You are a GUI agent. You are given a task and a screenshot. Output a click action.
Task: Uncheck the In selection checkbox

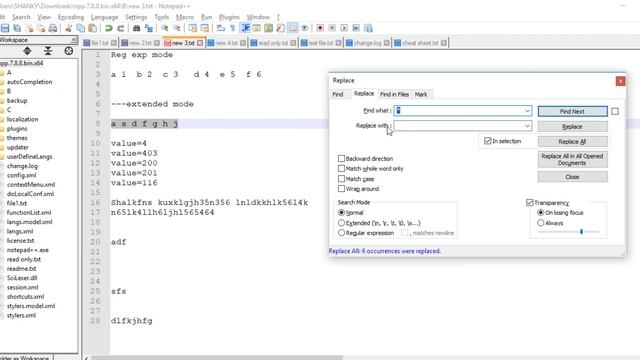[487, 141]
